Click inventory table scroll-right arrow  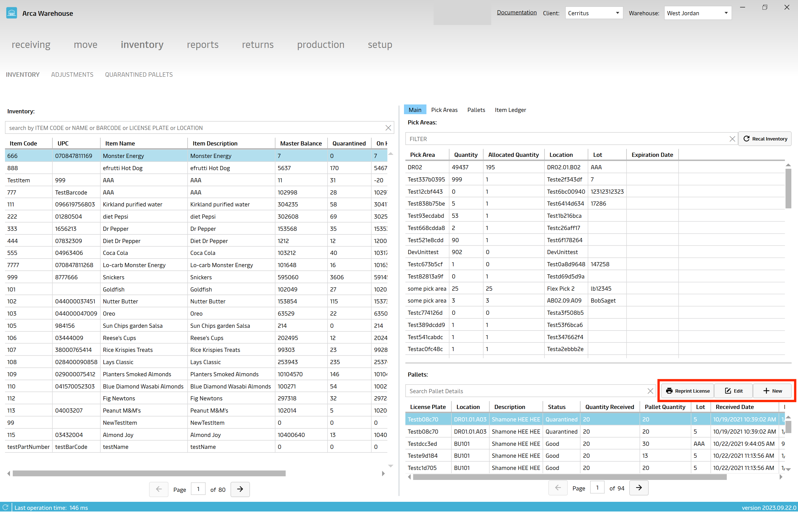[x=383, y=473]
